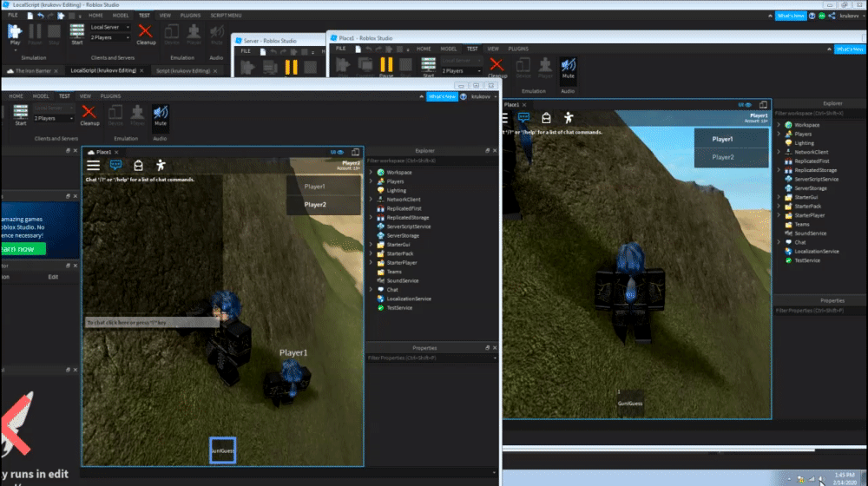Click the green Learn now button
This screenshot has height=486, width=868.
click(x=23, y=249)
